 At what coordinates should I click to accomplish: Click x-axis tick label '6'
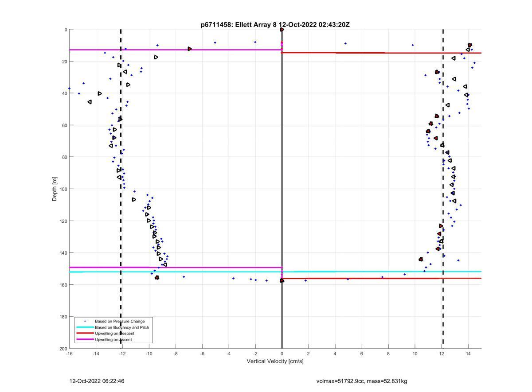tap(362, 353)
